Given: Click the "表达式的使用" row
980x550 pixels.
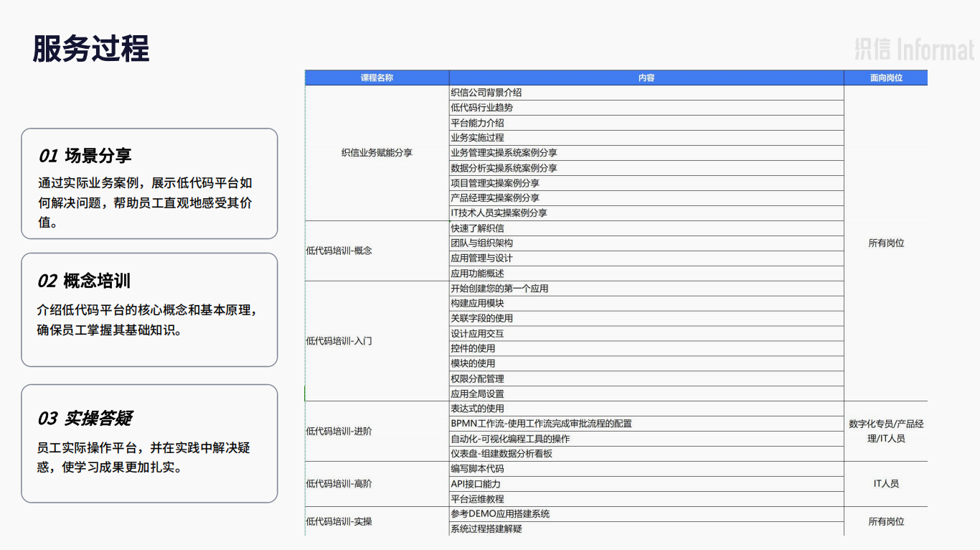Looking at the screenshot, I should pyautogui.click(x=646, y=409).
